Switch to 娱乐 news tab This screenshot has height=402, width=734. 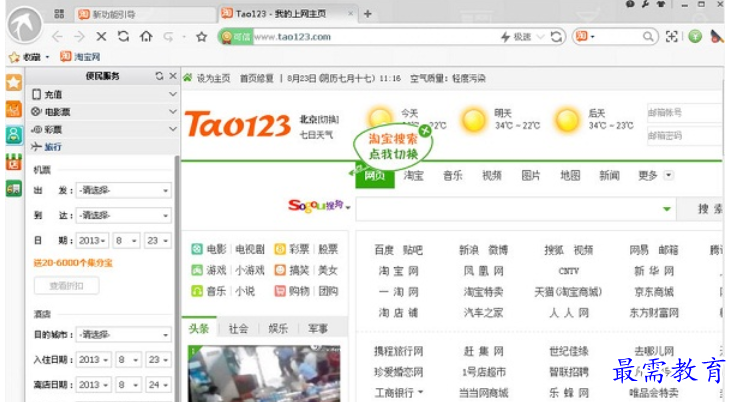pyautogui.click(x=278, y=329)
